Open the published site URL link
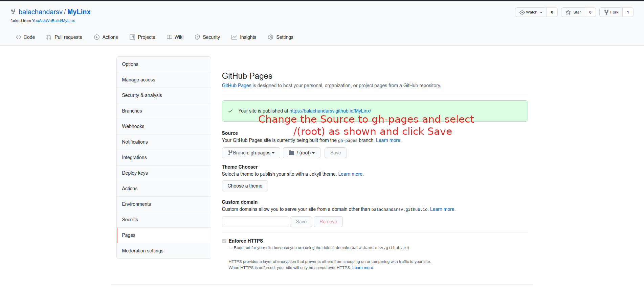 click(330, 111)
